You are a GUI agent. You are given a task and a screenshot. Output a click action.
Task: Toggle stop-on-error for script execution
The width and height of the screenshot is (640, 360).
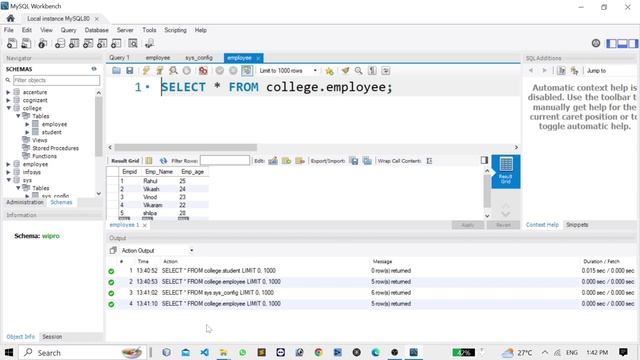(203, 71)
